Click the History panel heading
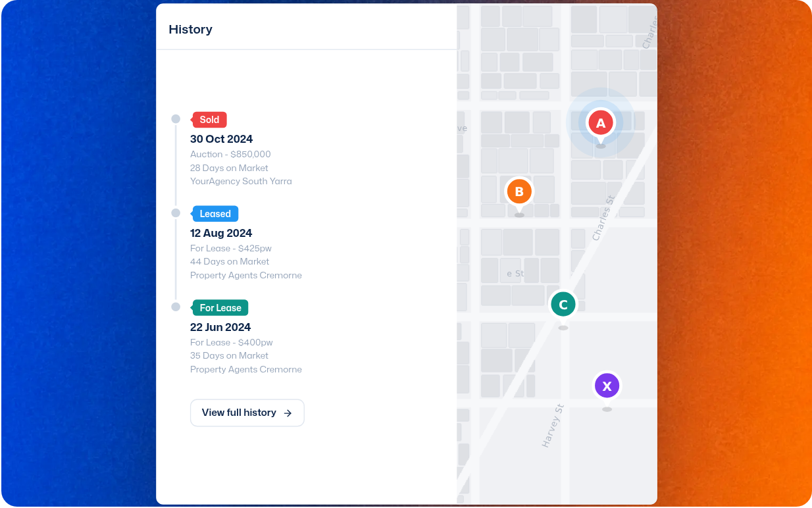The height and width of the screenshot is (508, 812). pyautogui.click(x=190, y=29)
